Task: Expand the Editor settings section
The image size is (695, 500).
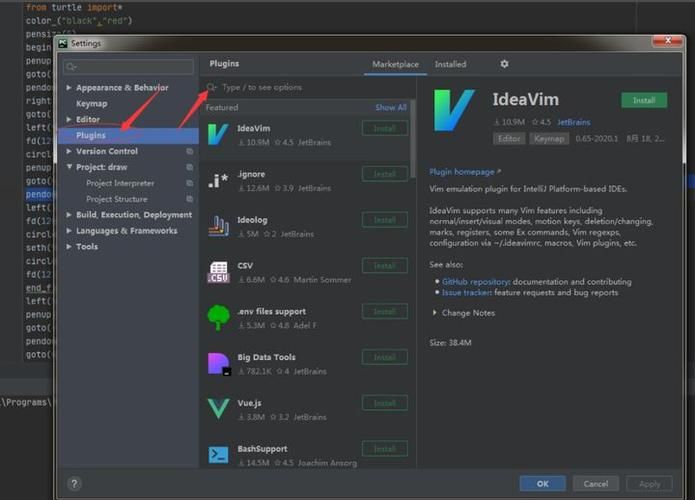Action: [x=69, y=119]
